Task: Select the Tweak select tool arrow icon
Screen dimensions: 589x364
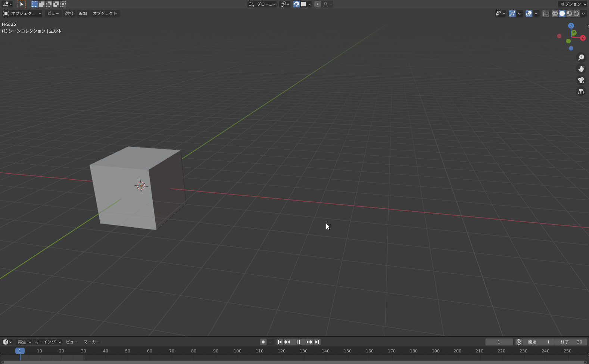Action: coord(21,4)
